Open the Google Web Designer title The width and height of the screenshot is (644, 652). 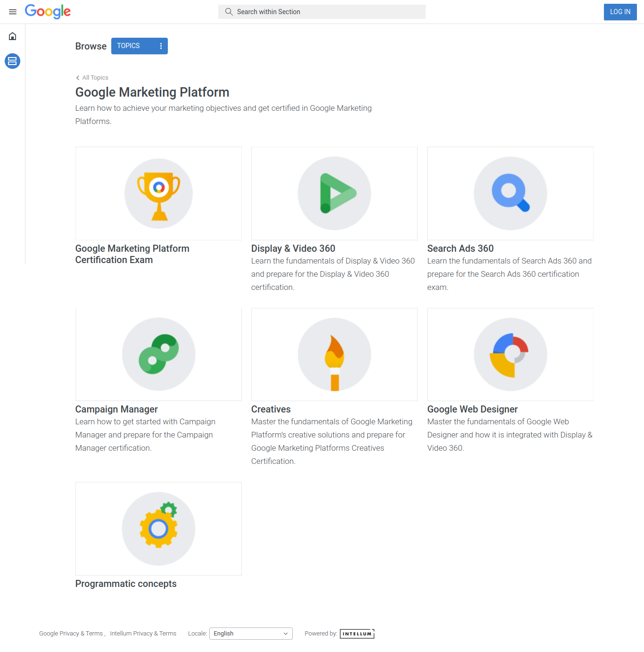tap(472, 409)
